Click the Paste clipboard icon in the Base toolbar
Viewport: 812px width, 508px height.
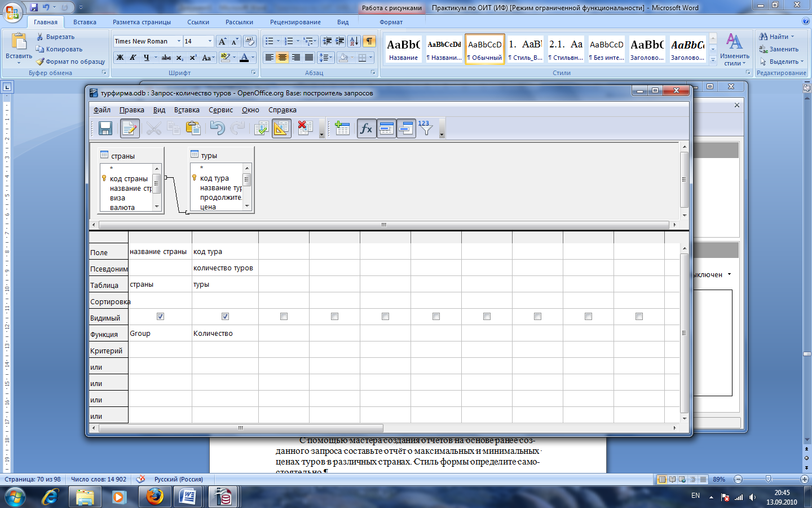click(x=193, y=128)
